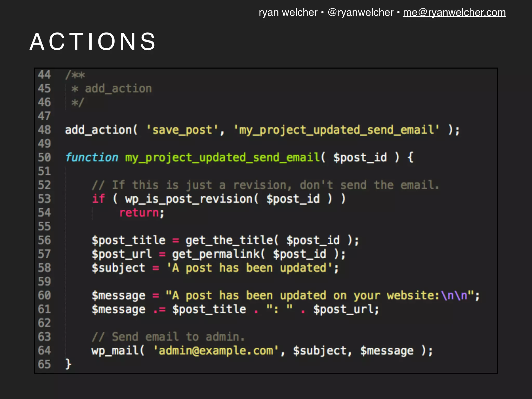Viewport: 532px width, 399px height.
Task: Click the '$post_url' variable on line 57
Action: [x=122, y=254]
